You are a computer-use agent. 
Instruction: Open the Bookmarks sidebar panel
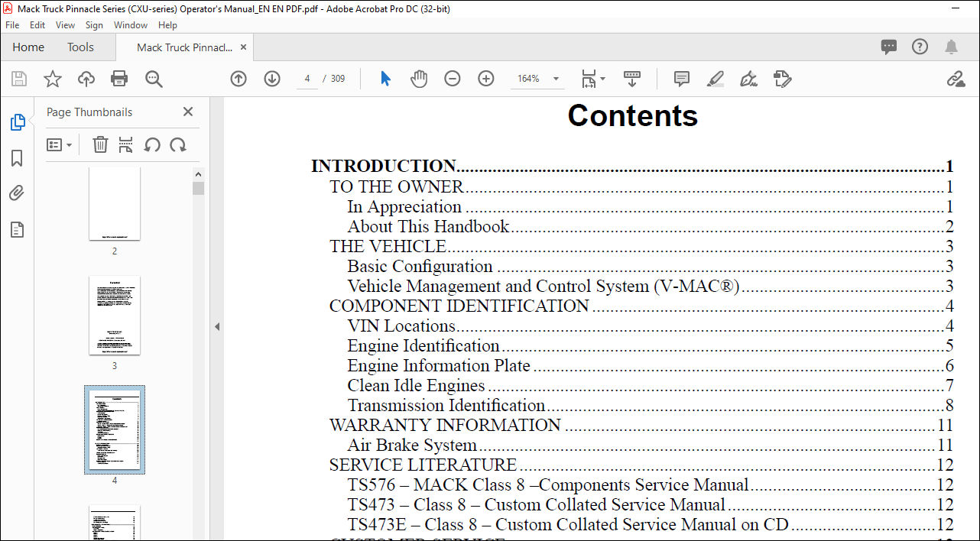(17, 158)
